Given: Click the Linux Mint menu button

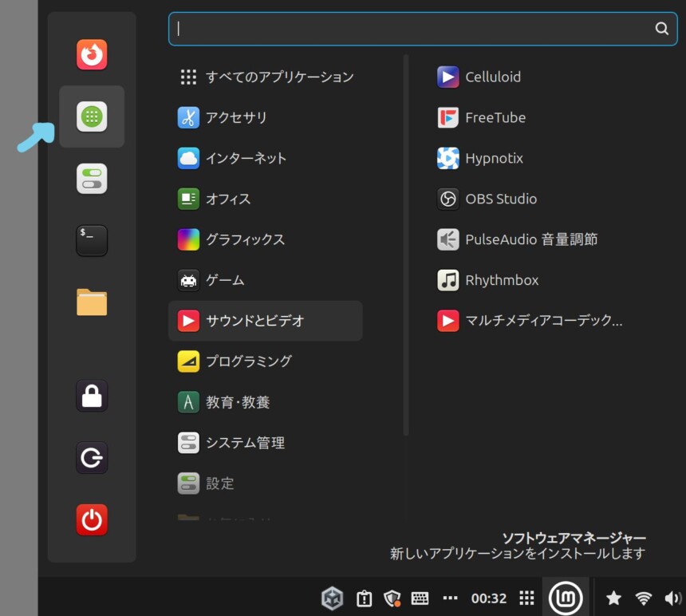Looking at the screenshot, I should coord(566,598).
